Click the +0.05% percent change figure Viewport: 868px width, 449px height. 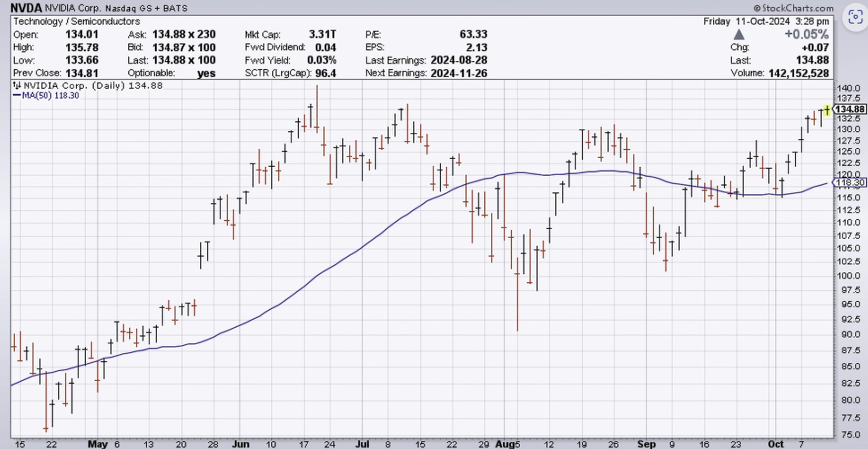coord(806,35)
